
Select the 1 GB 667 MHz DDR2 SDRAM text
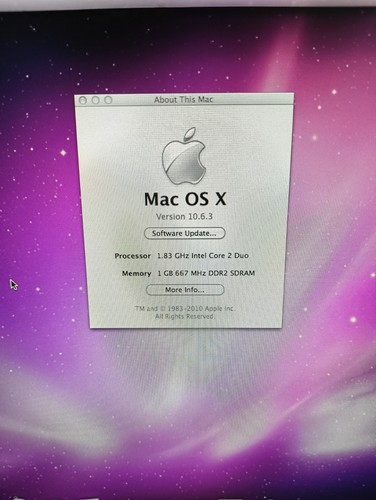click(x=206, y=273)
